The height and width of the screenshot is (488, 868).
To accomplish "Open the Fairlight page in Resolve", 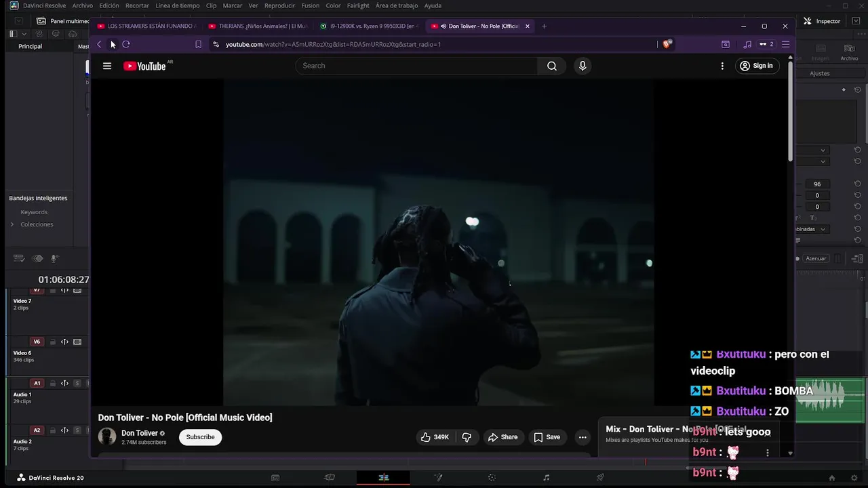I will tap(547, 478).
